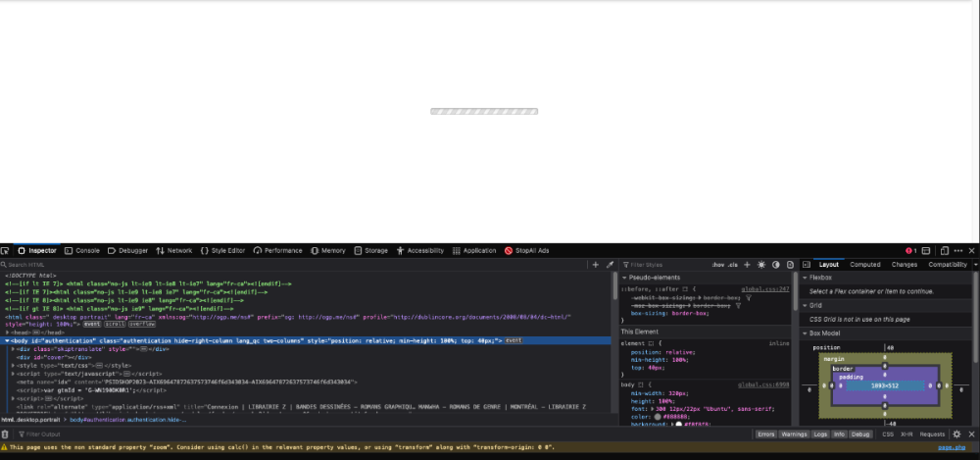Image resolution: width=980 pixels, height=460 pixels.
Task: Open the Accessibility tab
Action: pos(420,250)
